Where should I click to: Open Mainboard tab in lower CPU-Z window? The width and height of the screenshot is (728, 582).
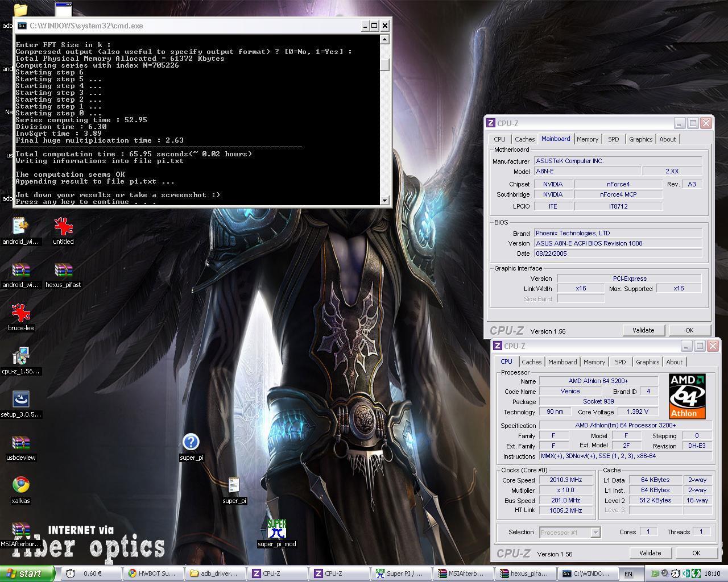pos(562,362)
